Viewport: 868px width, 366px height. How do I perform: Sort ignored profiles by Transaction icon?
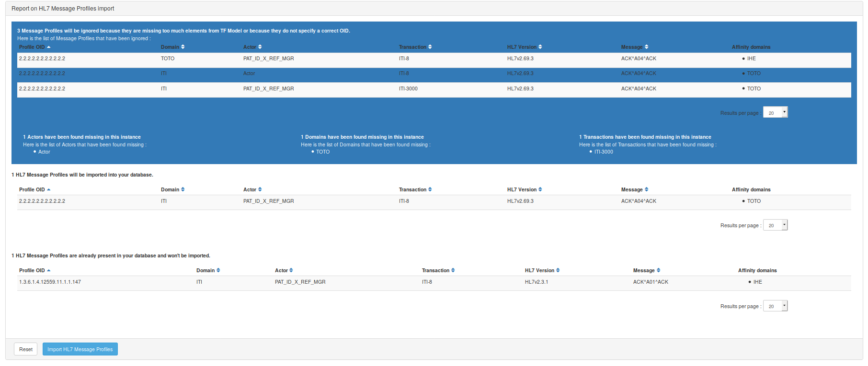[430, 47]
